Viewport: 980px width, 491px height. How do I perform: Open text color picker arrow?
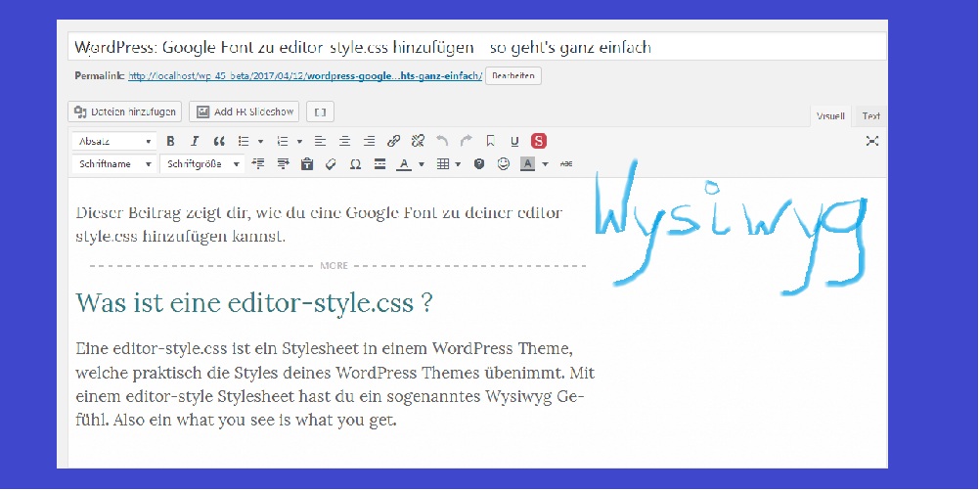click(422, 164)
